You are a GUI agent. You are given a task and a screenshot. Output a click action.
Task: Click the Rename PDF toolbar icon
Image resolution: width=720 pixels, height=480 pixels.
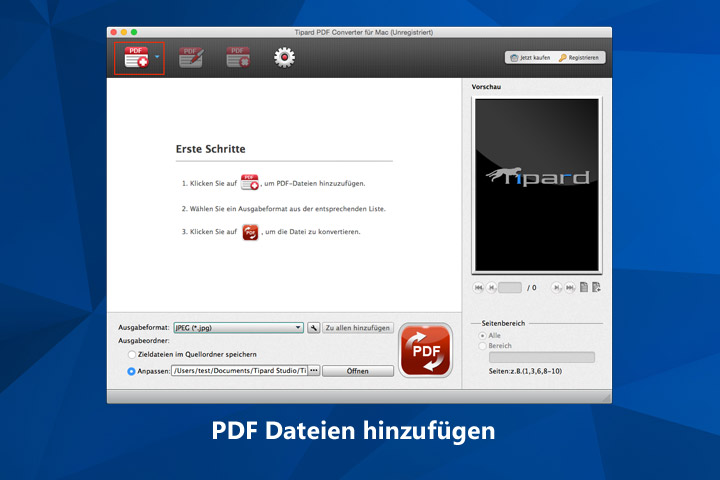click(x=191, y=57)
